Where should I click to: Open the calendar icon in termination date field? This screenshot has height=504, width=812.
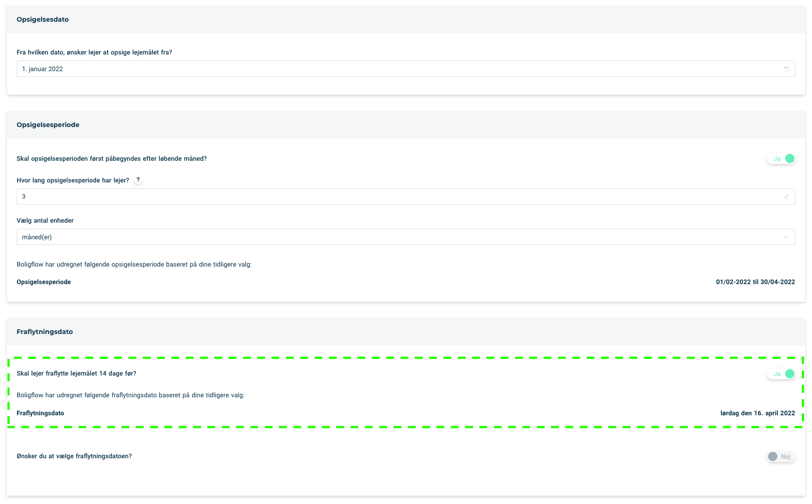(x=786, y=69)
